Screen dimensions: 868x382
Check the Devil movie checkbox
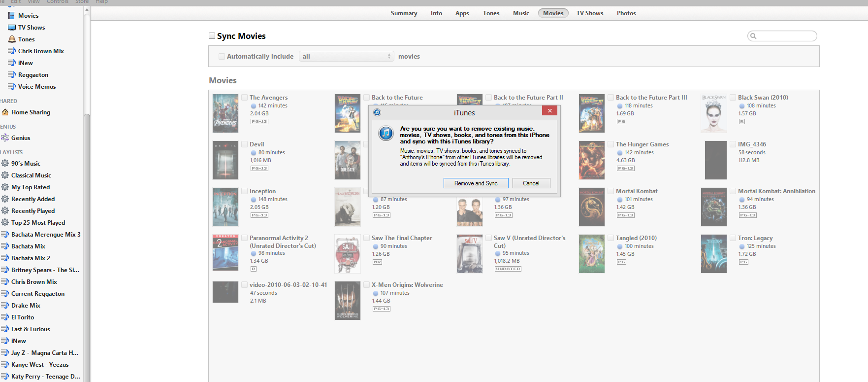[244, 144]
